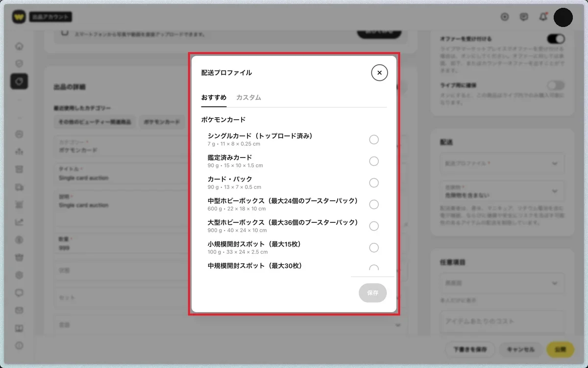588x368 pixels.
Task: Click the circled plus icon in header
Action: (x=505, y=17)
